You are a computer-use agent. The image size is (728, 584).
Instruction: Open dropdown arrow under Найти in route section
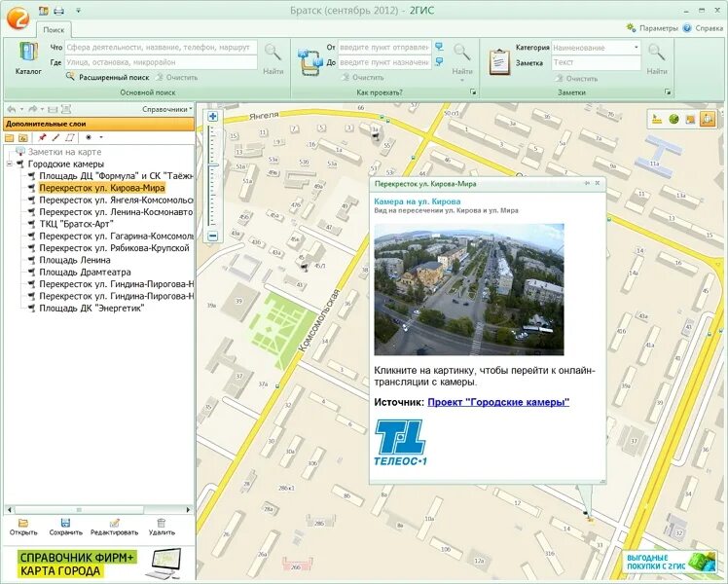point(462,81)
